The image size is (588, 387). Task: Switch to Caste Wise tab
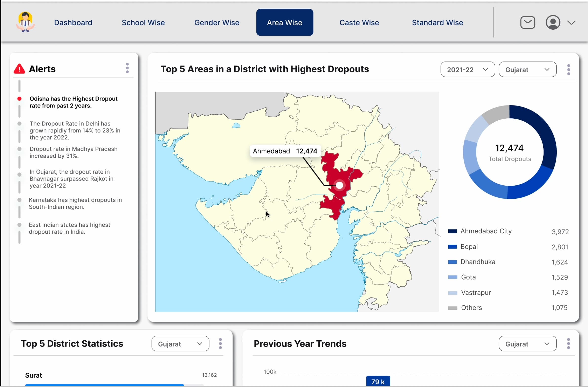(359, 22)
